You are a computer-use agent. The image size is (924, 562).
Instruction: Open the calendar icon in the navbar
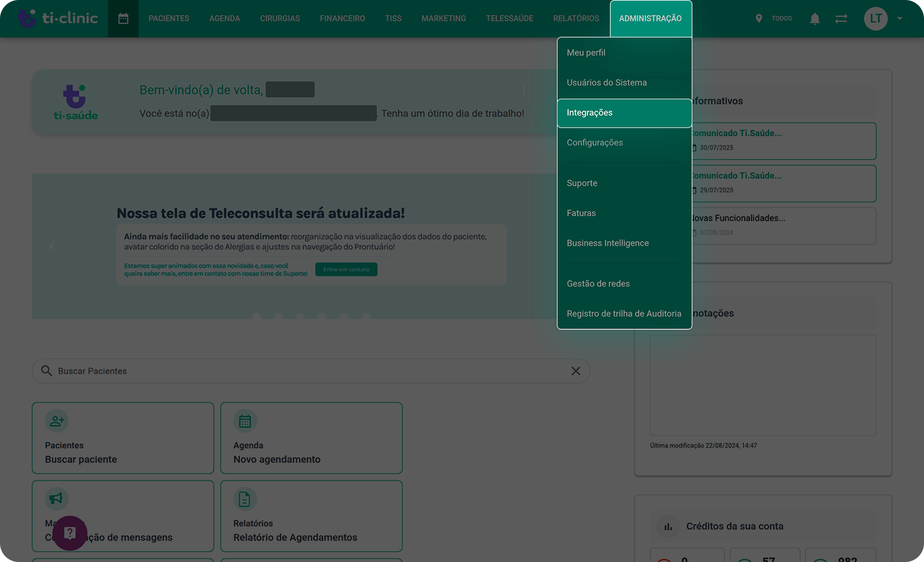pyautogui.click(x=124, y=19)
